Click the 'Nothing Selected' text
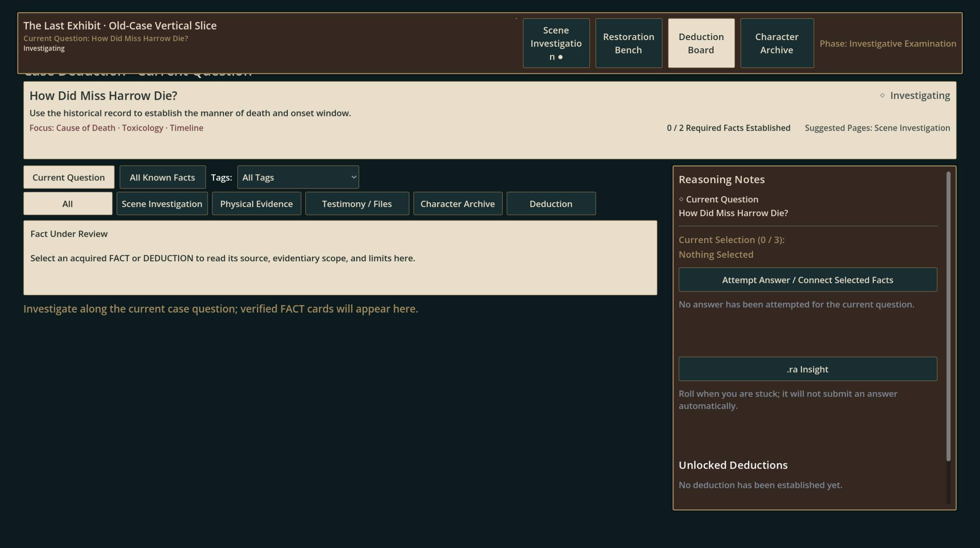This screenshot has height=548, width=980. point(716,254)
